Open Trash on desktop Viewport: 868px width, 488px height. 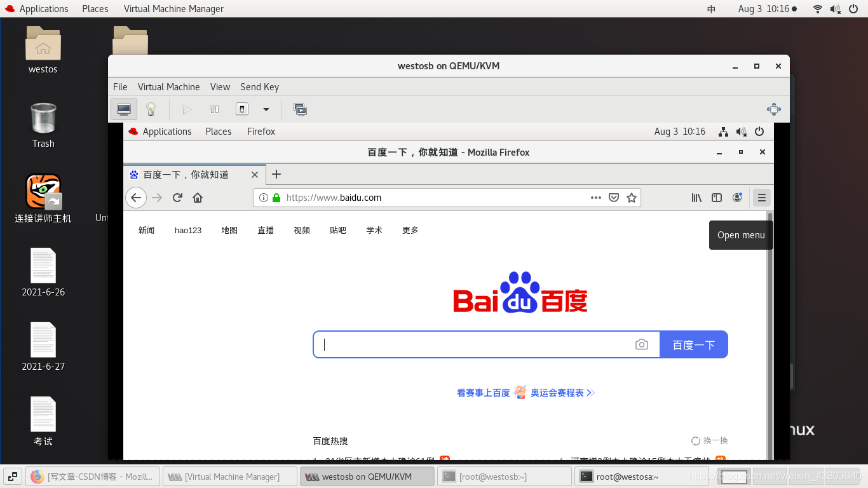(x=43, y=125)
